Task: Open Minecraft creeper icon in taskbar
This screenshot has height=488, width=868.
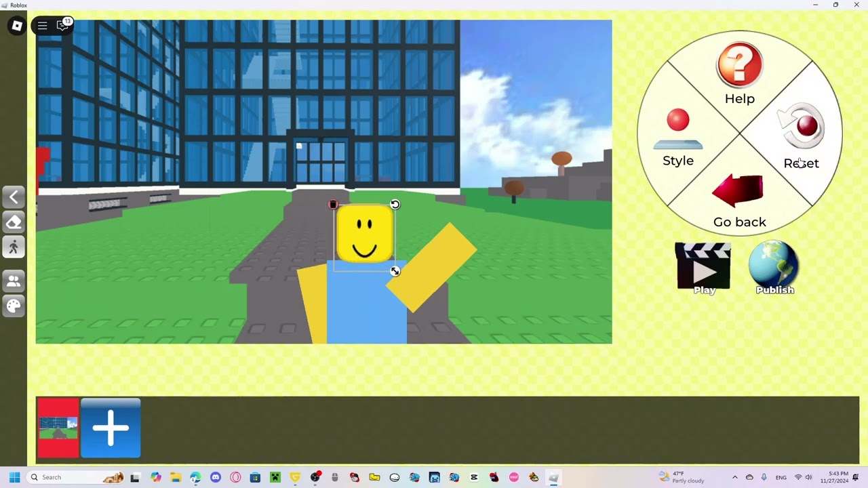Action: pos(275,477)
